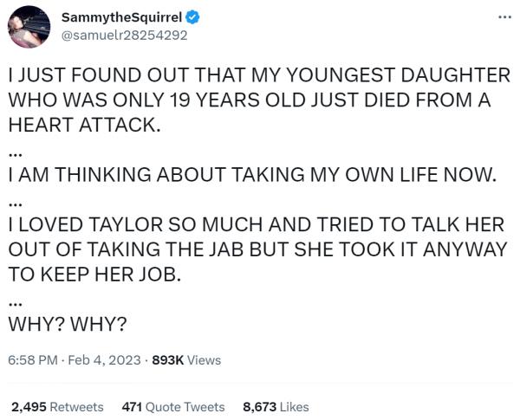This screenshot has width=520, height=420.
Task: Click the "WHY? WHY?" text
Action: pyautogui.click(x=68, y=325)
